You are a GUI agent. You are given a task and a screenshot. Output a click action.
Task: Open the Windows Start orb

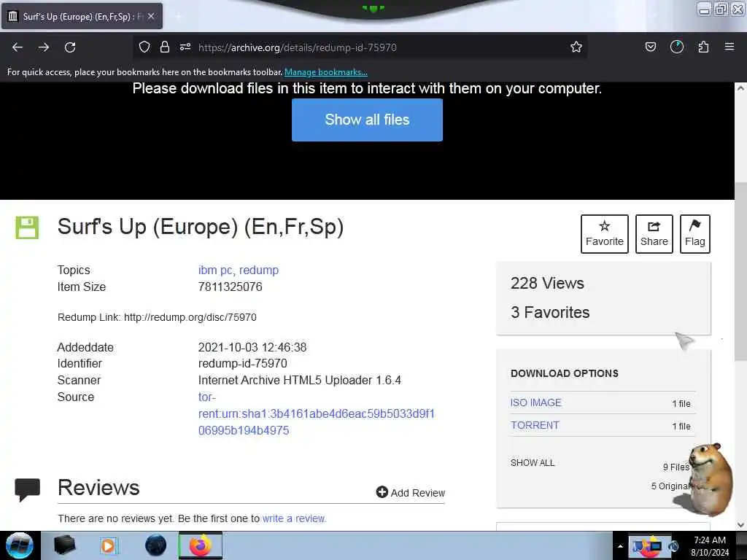(20, 545)
